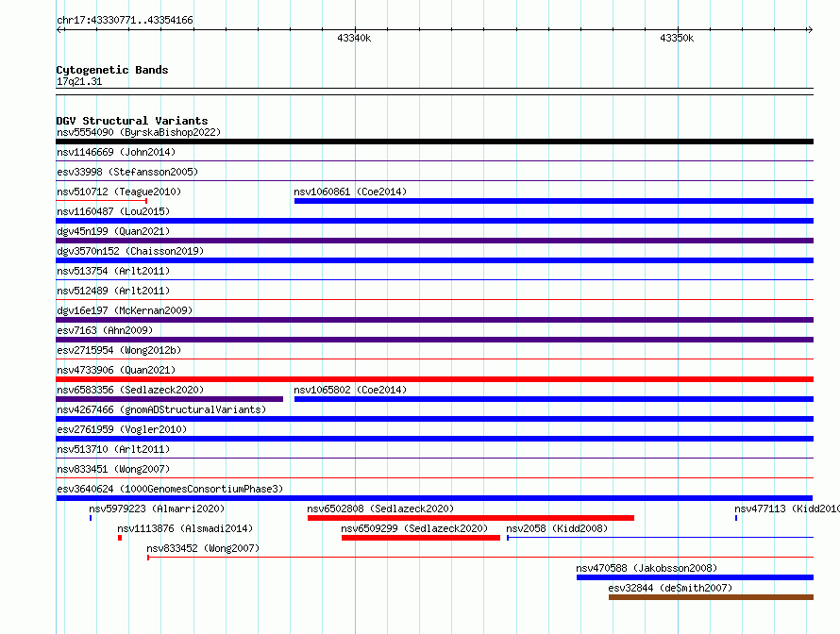The height and width of the screenshot is (634, 840).
Task: Open nsv4267466 (gnomADStructuralVariants) label
Action: coord(161,409)
